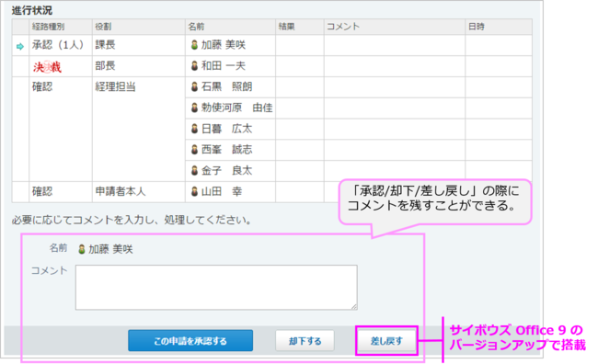
Task: Click the green current-step arrow icon
Action: pos(20,47)
